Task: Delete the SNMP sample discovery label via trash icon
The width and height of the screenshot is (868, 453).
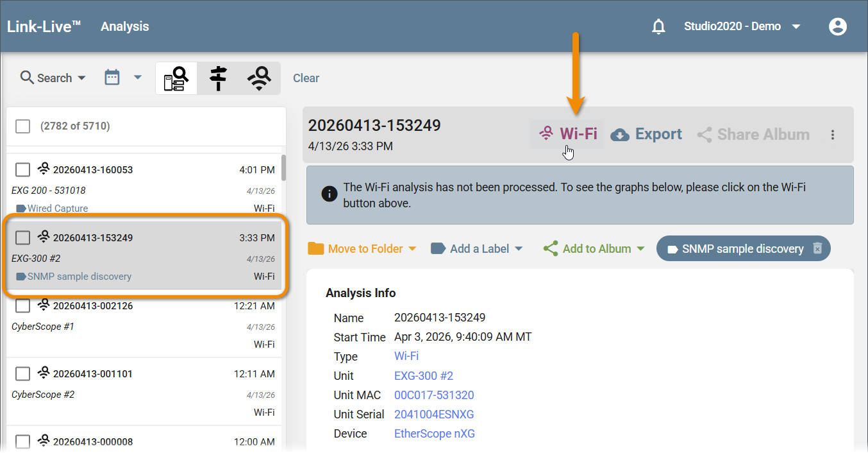Action: point(817,249)
